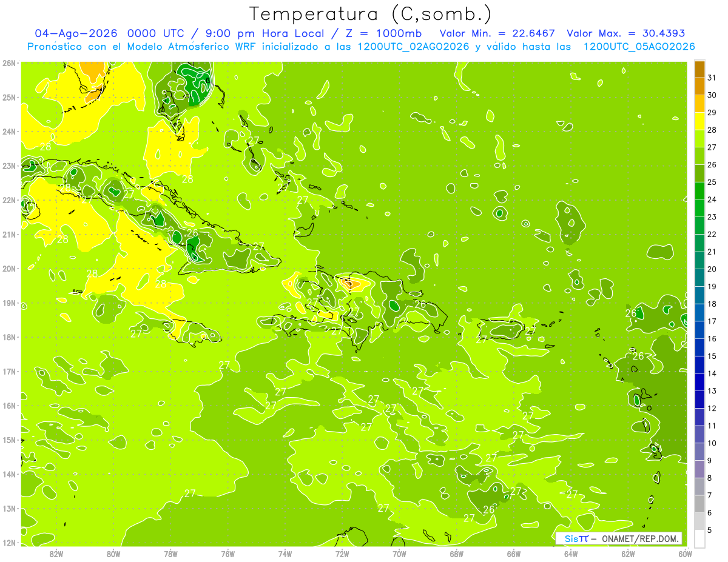
Task: Click the 82W longitude axis label
Action: click(x=56, y=554)
